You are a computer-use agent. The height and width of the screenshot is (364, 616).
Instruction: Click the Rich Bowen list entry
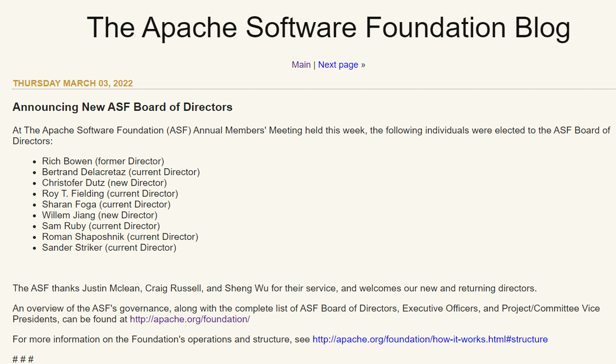(x=103, y=161)
